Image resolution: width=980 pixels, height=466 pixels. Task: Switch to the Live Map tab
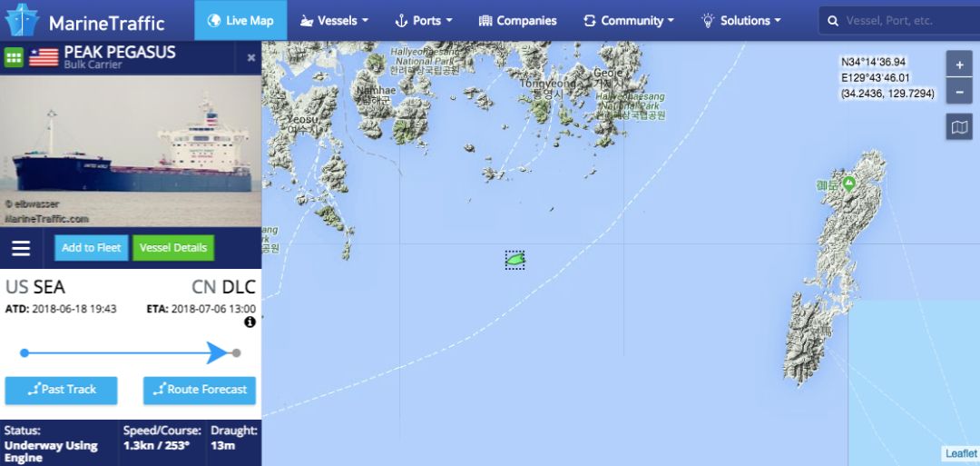click(240, 21)
